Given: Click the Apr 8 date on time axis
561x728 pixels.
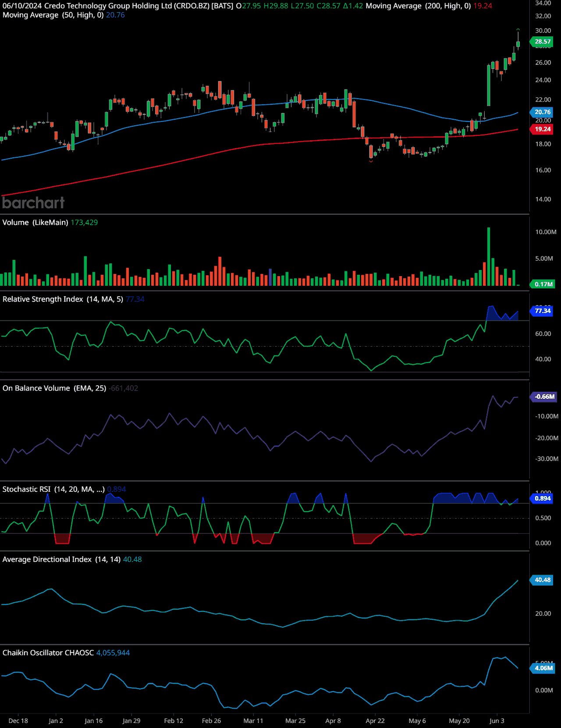Looking at the screenshot, I should coord(333,721).
